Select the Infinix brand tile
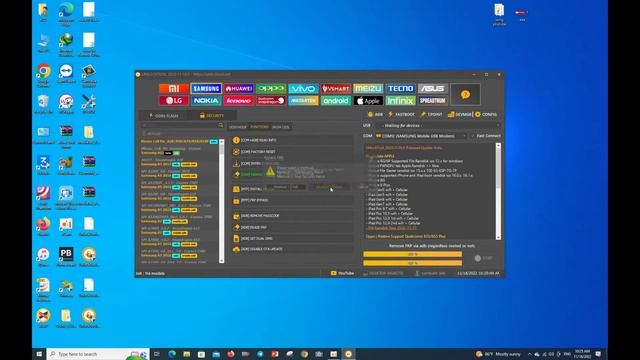The image size is (640, 360). tap(400, 100)
